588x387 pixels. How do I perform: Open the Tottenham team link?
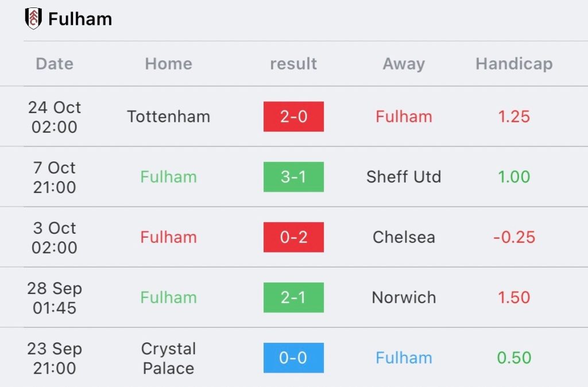click(169, 117)
